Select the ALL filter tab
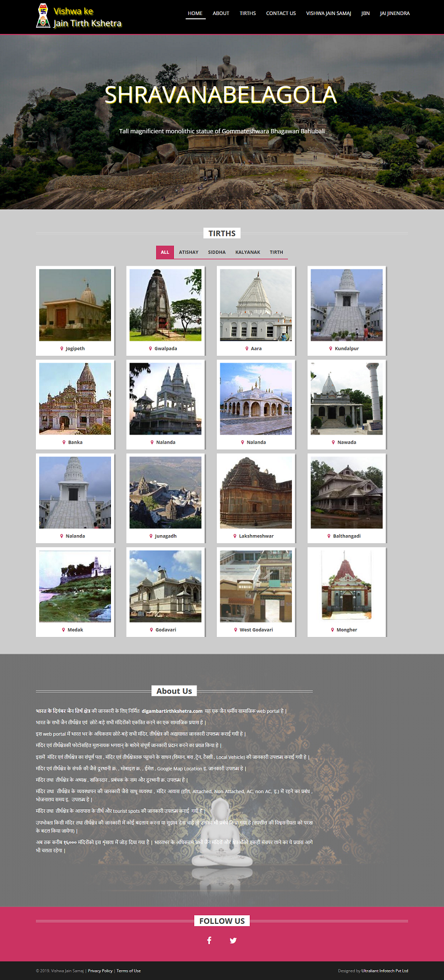Image resolution: width=444 pixels, height=980 pixels. point(165,252)
